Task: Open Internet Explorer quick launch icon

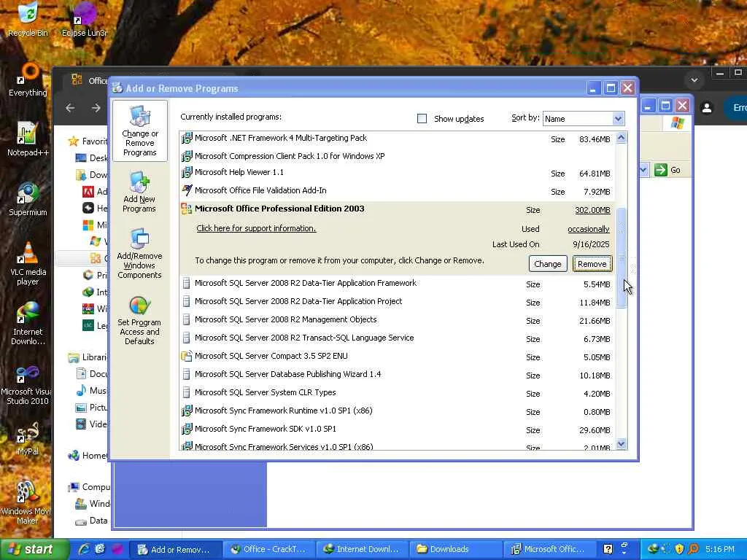Action: coord(85,549)
